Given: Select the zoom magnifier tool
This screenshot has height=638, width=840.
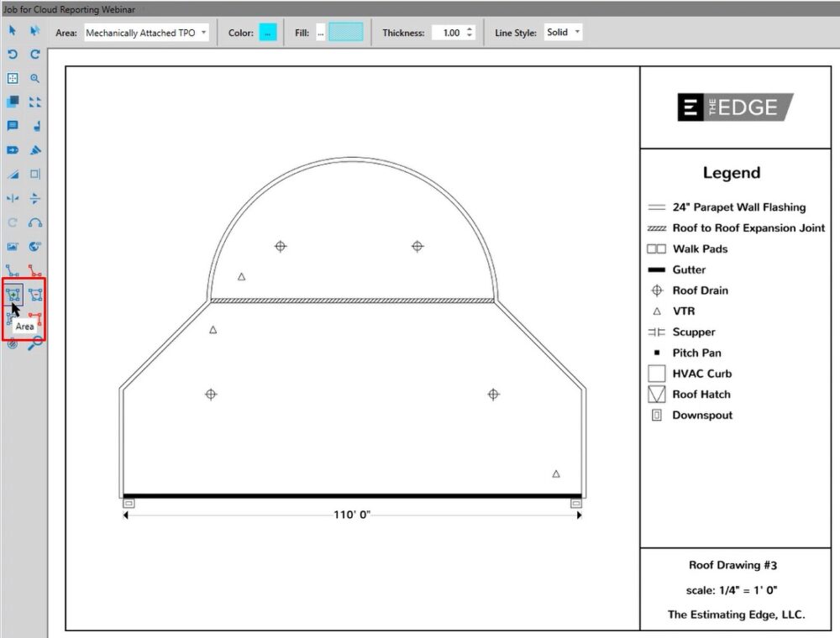Looking at the screenshot, I should tap(35, 78).
